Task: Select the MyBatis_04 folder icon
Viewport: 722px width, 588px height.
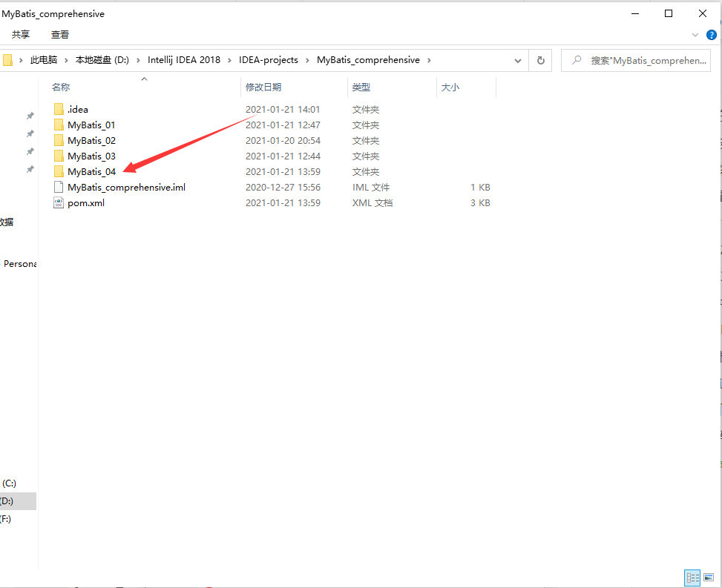Action: (59, 172)
